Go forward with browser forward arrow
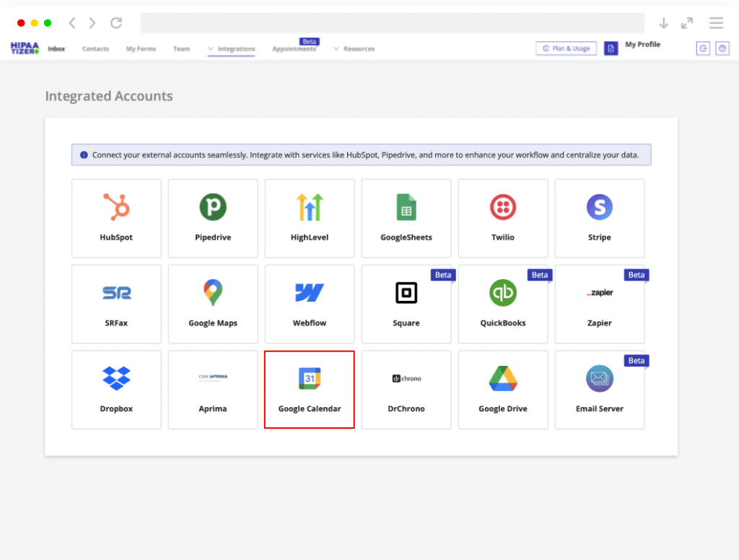The height and width of the screenshot is (560, 739). tap(92, 22)
